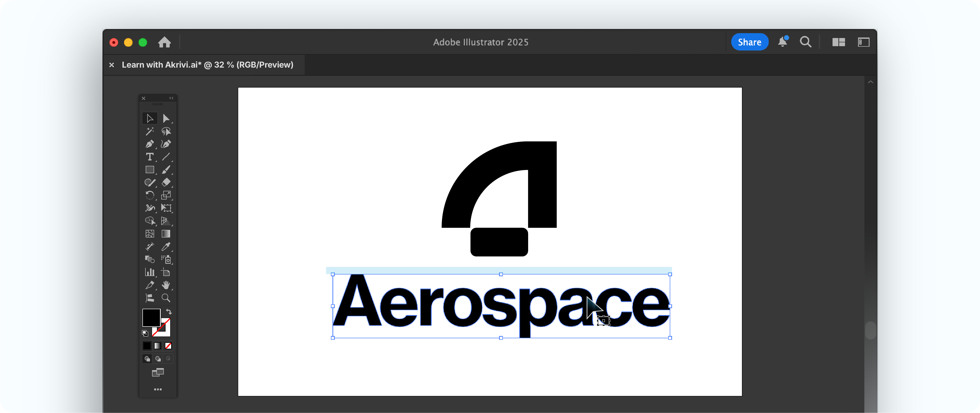Open Arrange Documents icon
Viewport: 980px width, 413px height.
pos(838,42)
